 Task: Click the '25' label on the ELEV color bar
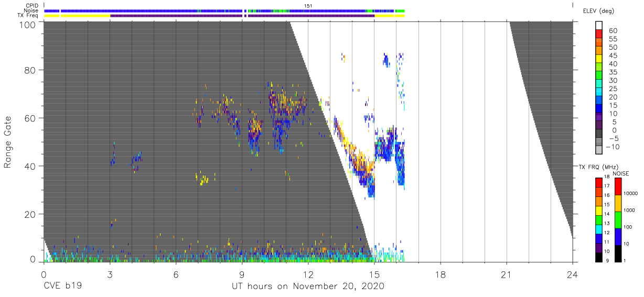click(613, 89)
